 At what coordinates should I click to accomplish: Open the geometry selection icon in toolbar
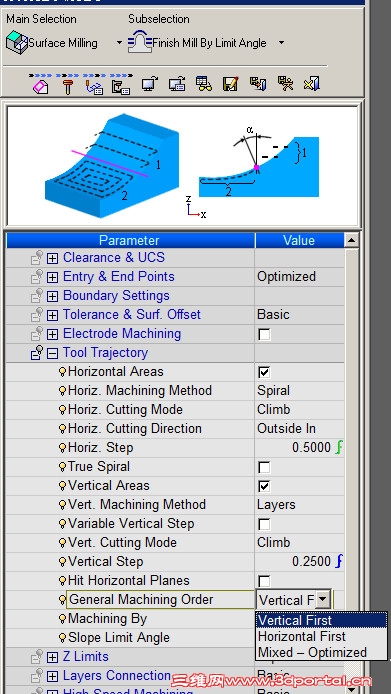(40, 84)
